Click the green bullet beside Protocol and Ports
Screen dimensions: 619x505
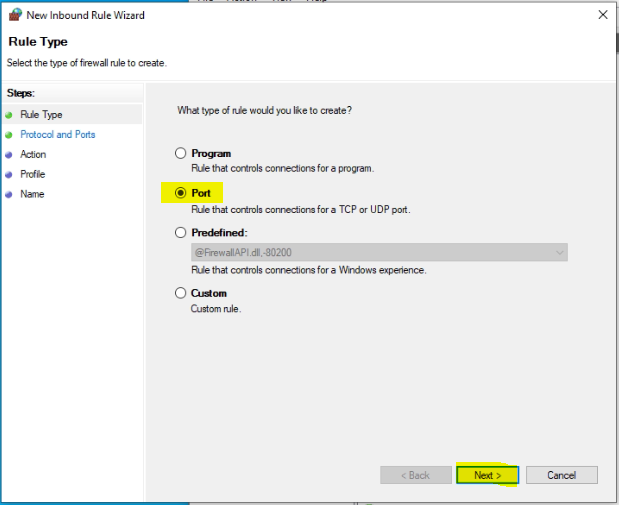point(9,135)
